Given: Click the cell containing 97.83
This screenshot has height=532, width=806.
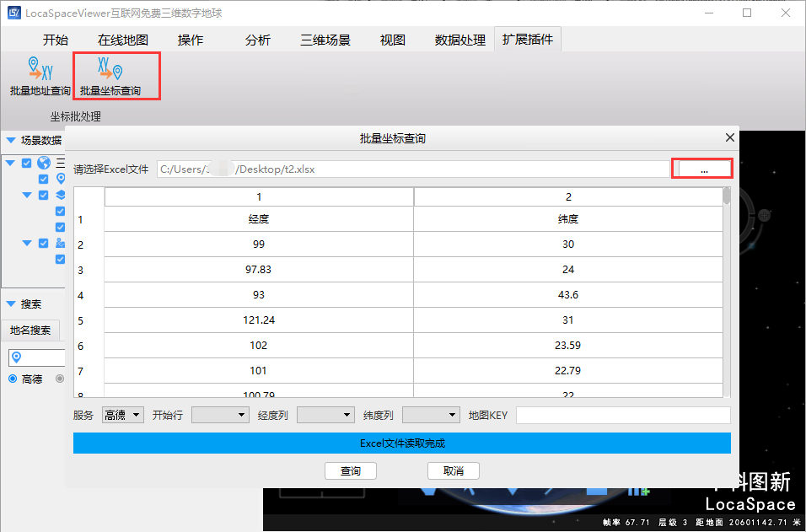Looking at the screenshot, I should 259,269.
